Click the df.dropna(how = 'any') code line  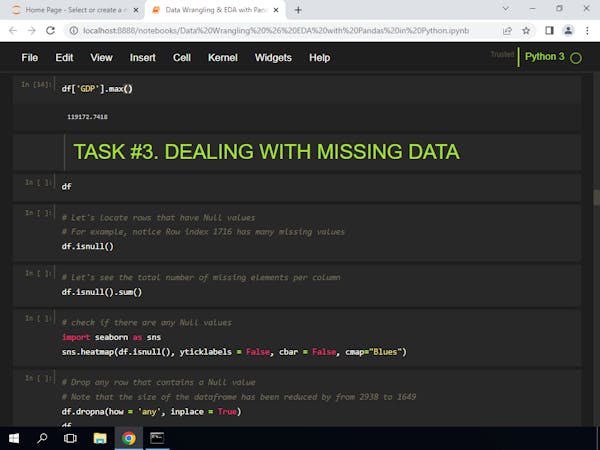point(152,412)
